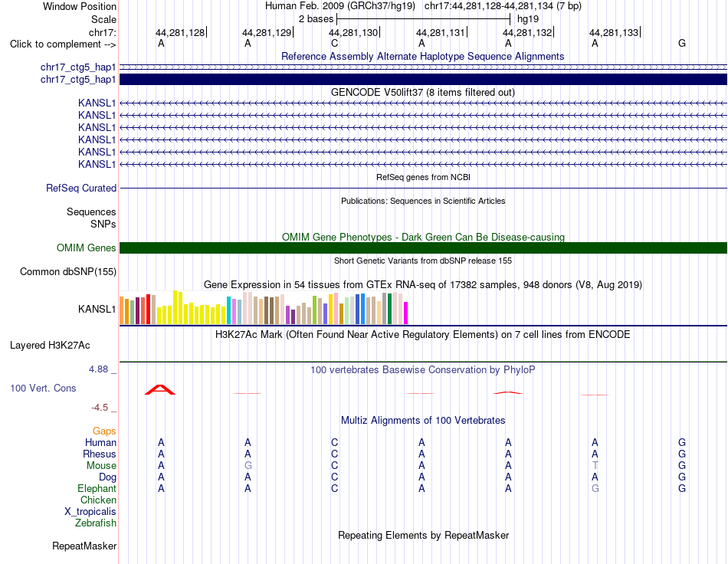This screenshot has height=564, width=728.
Task: Click the Elephant species label
Action: [x=97, y=488]
